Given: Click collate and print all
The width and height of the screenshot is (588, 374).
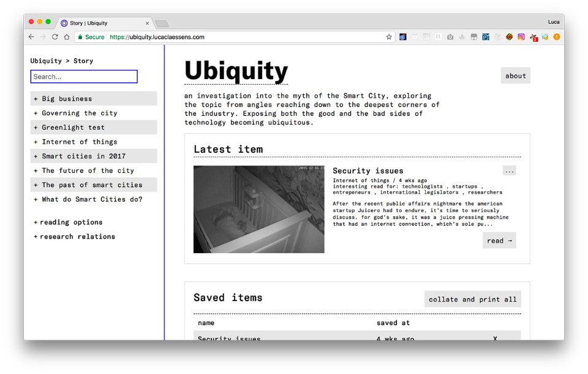Looking at the screenshot, I should (x=472, y=299).
